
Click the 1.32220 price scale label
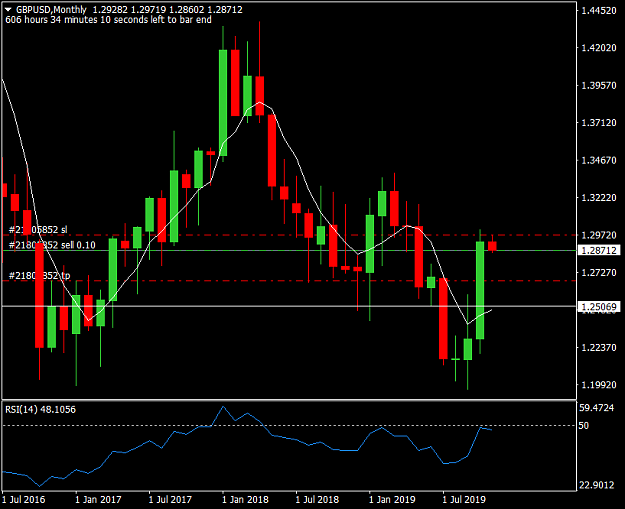599,198
